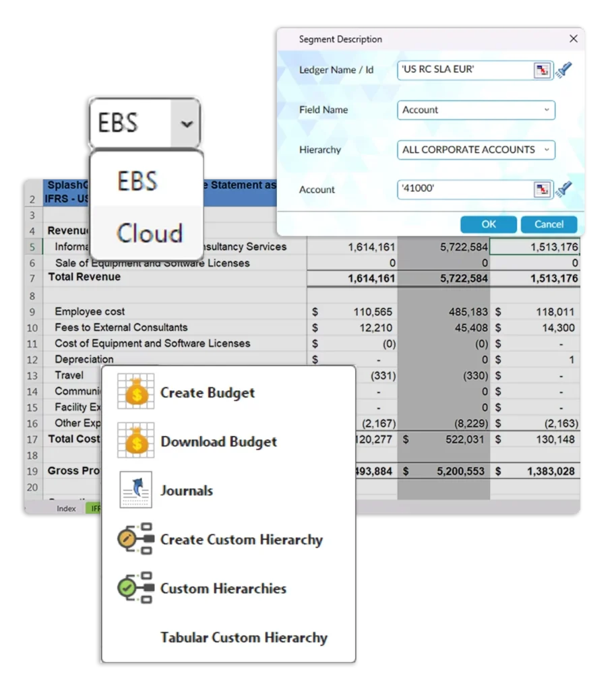Open the Field Name dropdown
Image resolution: width=616 pixels, height=690 pixels.
[476, 110]
